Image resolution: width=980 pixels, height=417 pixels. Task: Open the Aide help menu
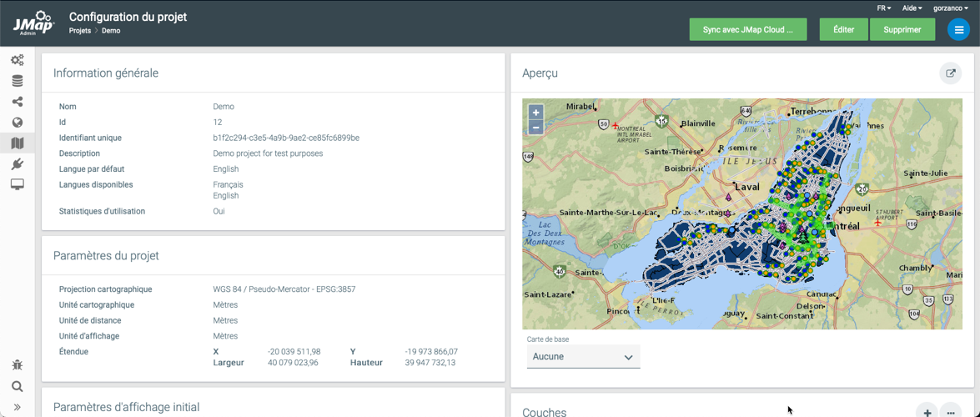pyautogui.click(x=912, y=8)
